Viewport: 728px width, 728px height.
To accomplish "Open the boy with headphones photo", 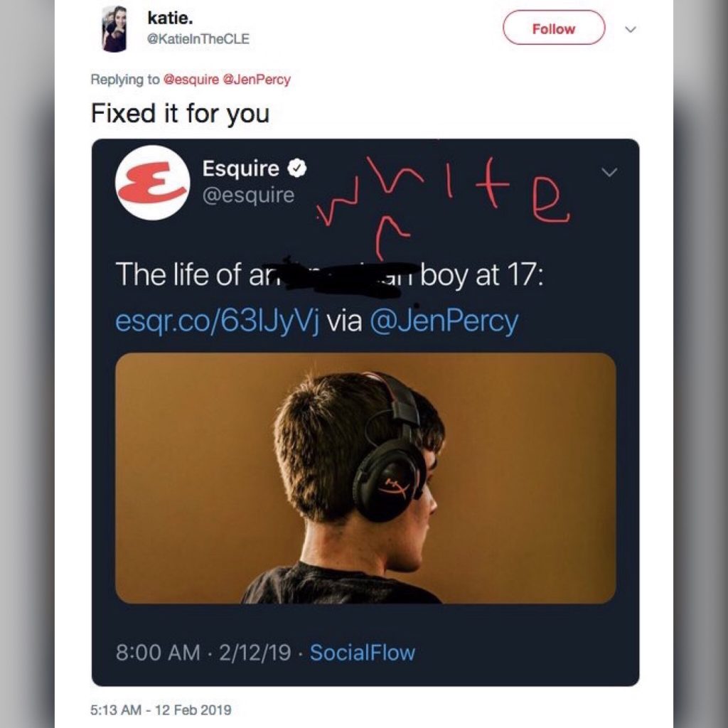I will [x=365, y=478].
